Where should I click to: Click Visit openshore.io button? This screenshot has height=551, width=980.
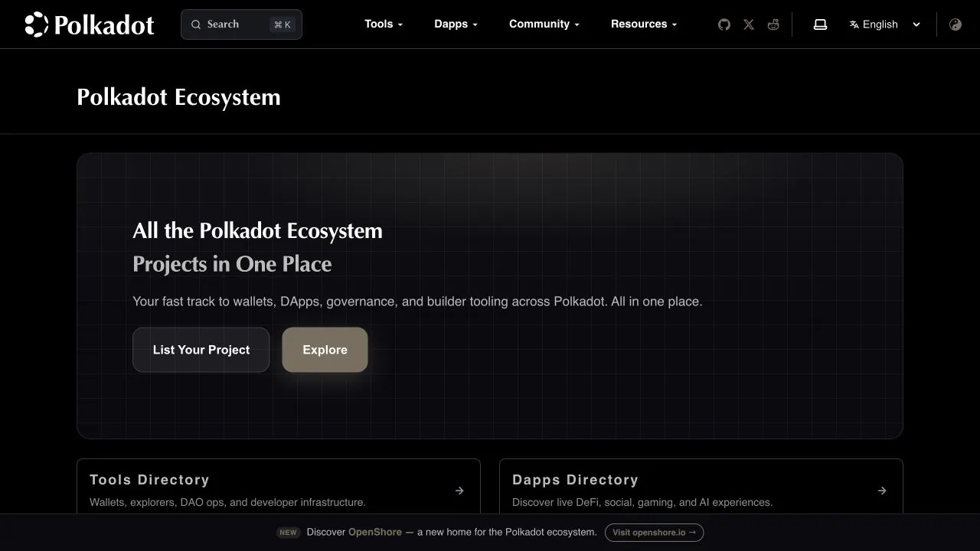pos(654,532)
